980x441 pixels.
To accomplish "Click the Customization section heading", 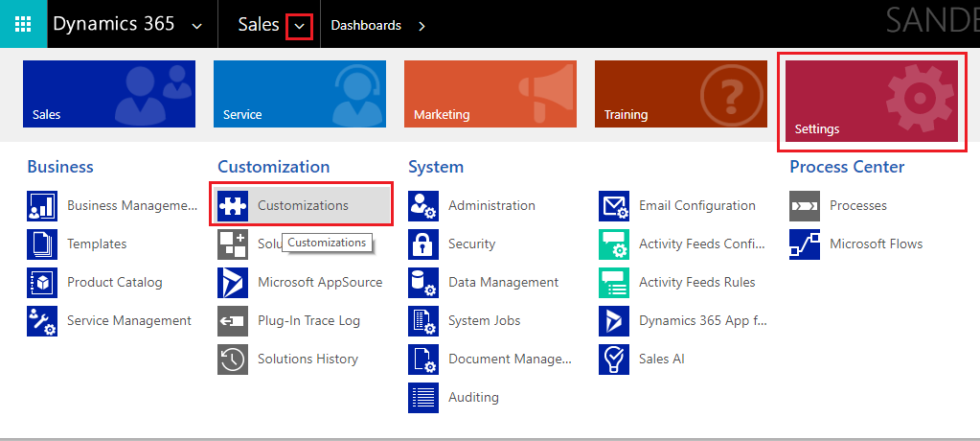I will pyautogui.click(x=273, y=167).
